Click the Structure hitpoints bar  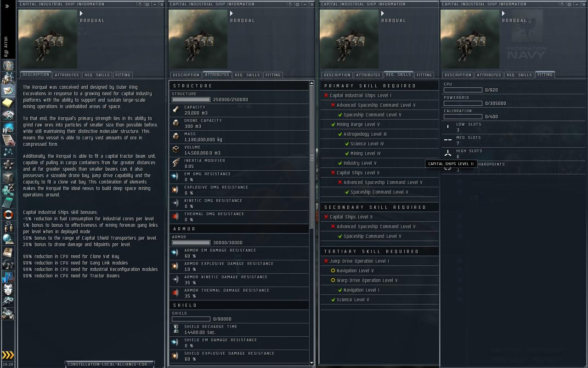pos(191,100)
